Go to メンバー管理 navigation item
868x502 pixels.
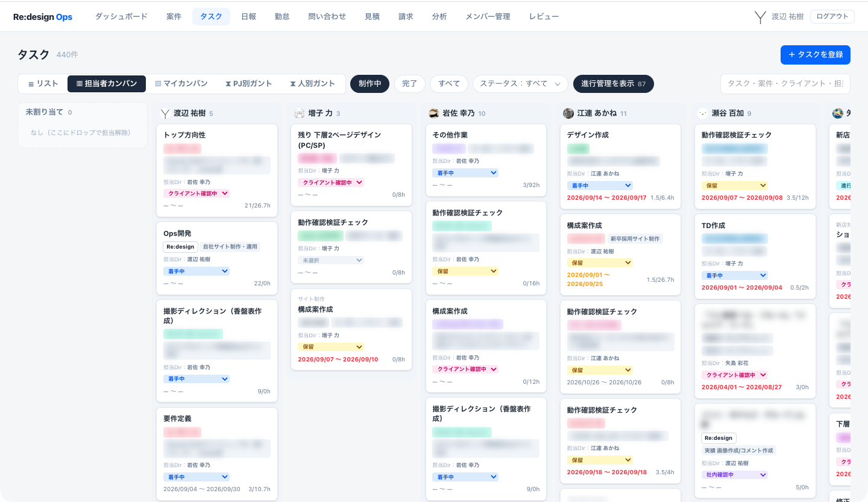pyautogui.click(x=488, y=17)
